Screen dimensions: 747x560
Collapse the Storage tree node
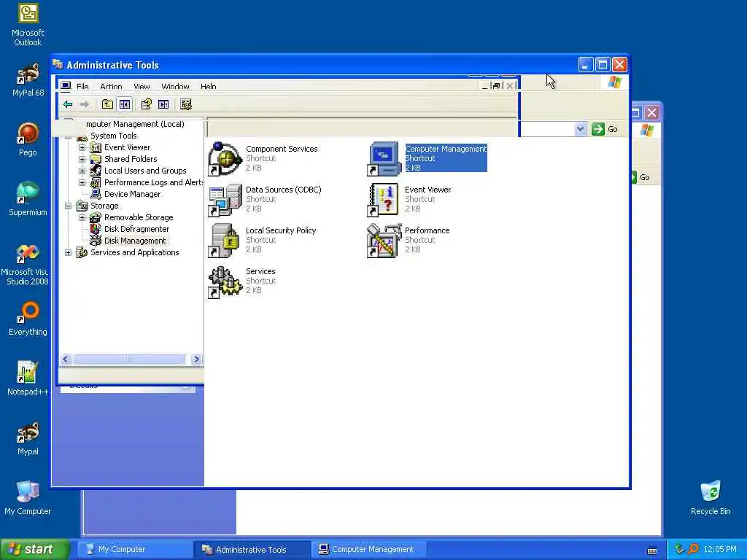(x=68, y=206)
